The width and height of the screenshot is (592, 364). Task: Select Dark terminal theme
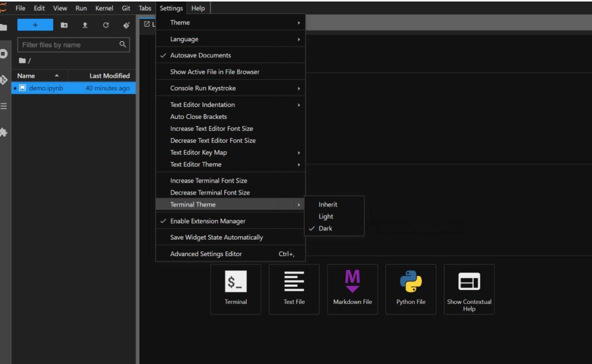pyautogui.click(x=334, y=228)
